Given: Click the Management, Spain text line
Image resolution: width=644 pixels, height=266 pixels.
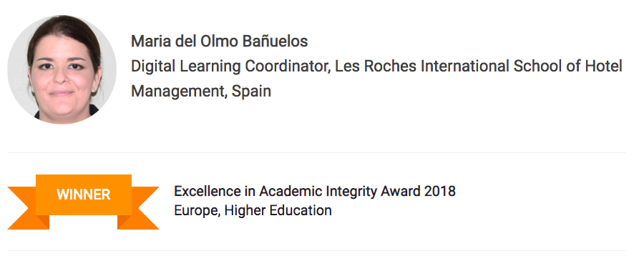Looking at the screenshot, I should (x=201, y=91).
